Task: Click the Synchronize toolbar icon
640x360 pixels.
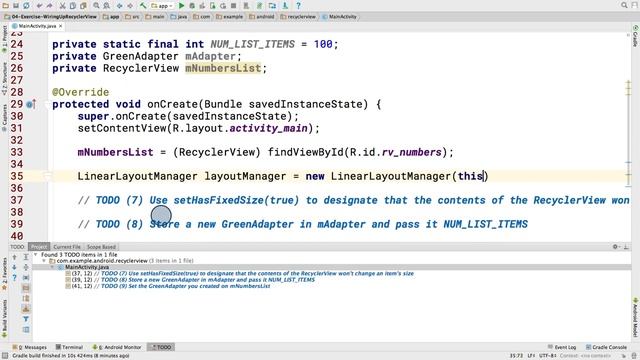Action: [26, 6]
